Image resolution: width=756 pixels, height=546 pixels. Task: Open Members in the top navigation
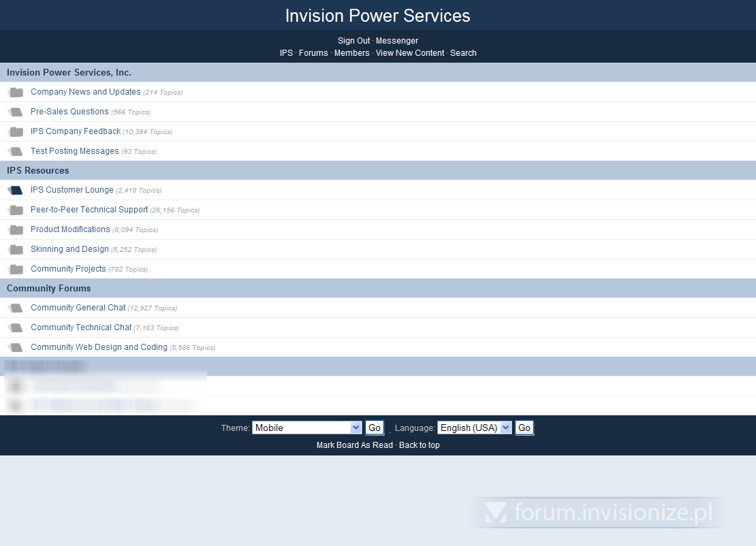[351, 53]
